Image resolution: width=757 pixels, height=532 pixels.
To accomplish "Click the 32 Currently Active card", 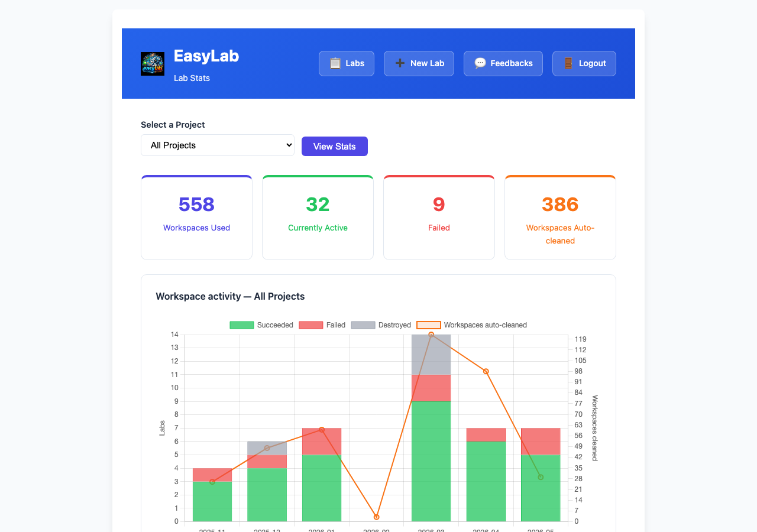I will pyautogui.click(x=318, y=218).
